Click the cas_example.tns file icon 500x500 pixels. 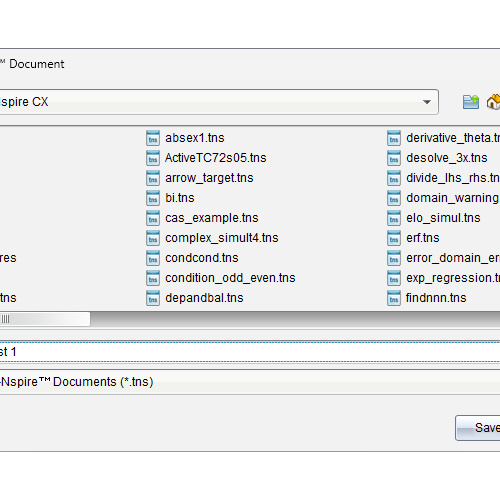(153, 218)
